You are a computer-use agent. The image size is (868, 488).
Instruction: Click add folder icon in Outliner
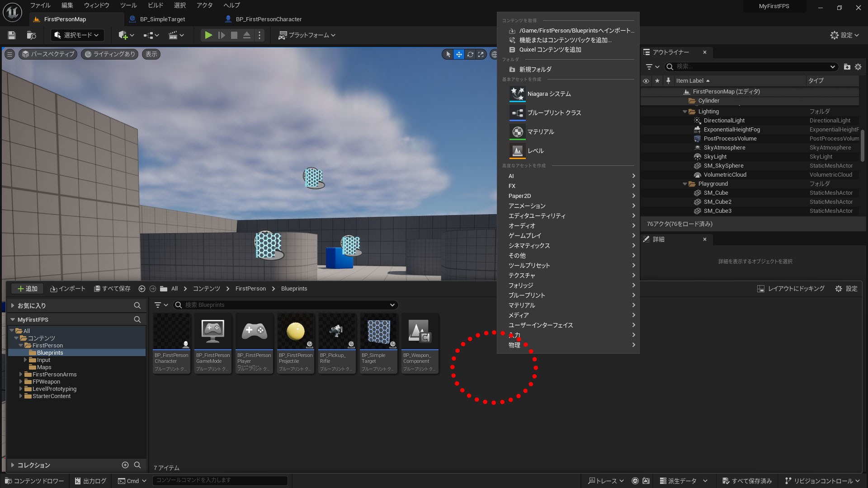click(x=847, y=67)
